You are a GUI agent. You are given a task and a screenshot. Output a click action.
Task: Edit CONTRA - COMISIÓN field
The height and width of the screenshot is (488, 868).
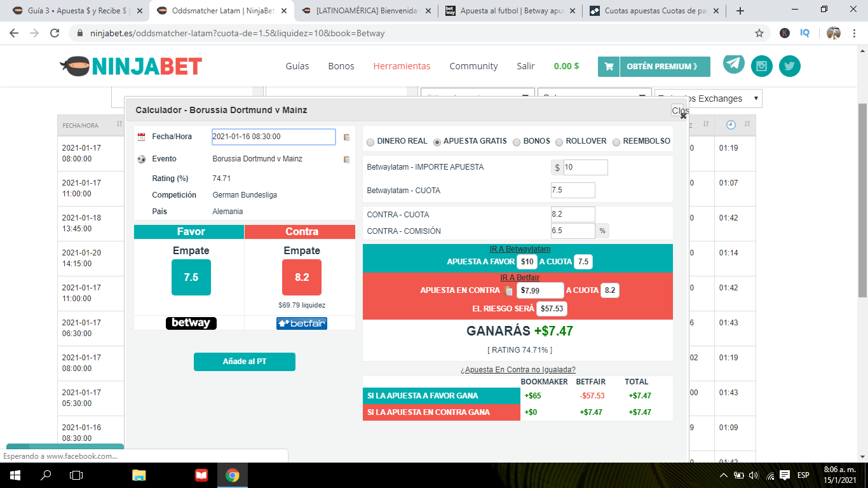pos(573,231)
